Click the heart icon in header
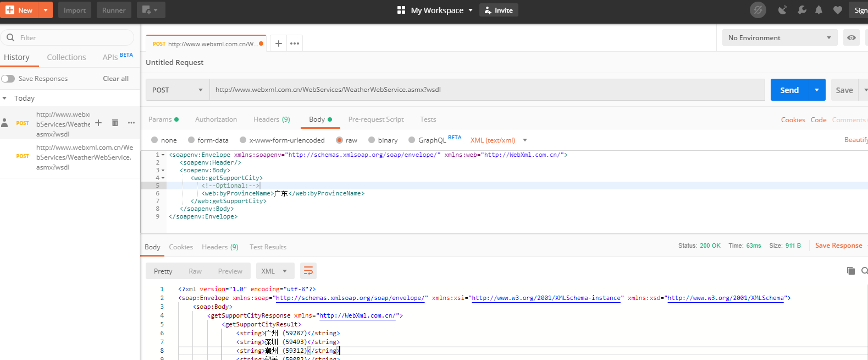This screenshot has height=360, width=868. coord(838,10)
